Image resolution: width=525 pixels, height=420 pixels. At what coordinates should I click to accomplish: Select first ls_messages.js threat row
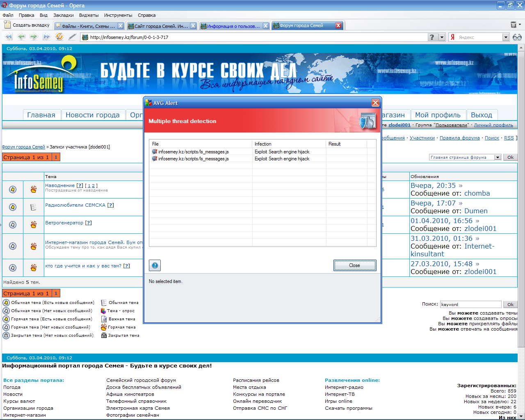(x=194, y=152)
